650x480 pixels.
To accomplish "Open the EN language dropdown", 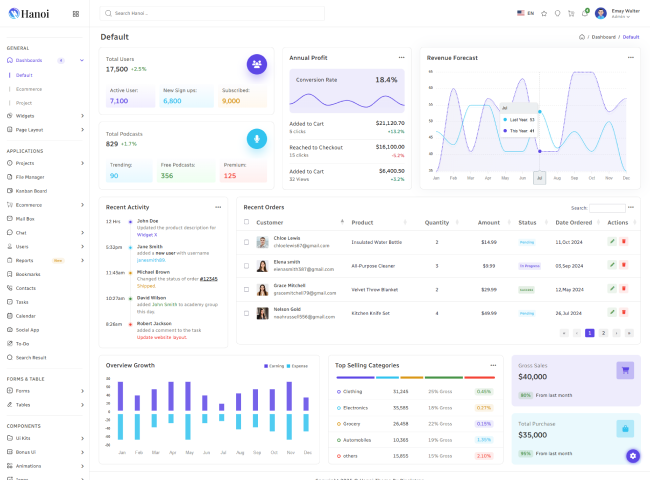I will tap(526, 13).
